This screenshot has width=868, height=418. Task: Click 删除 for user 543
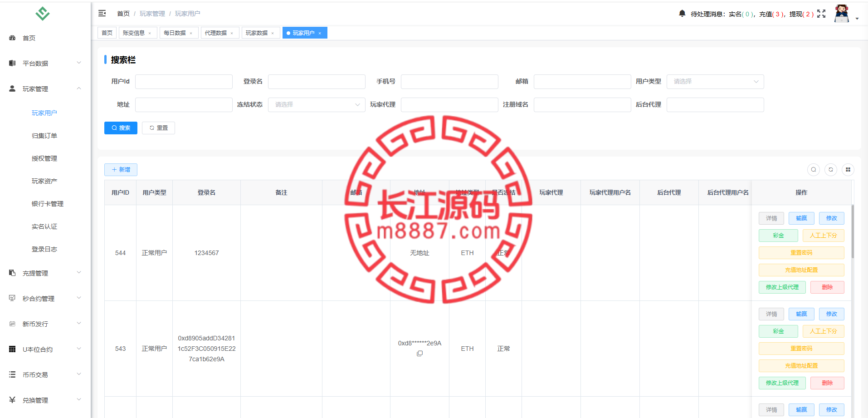(x=827, y=383)
